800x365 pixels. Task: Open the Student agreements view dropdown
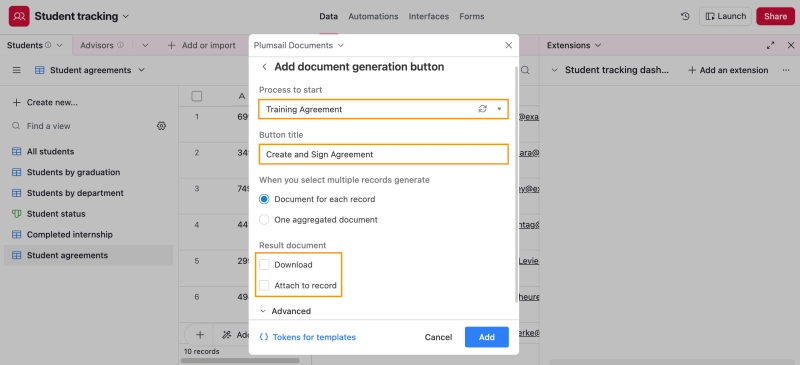142,70
